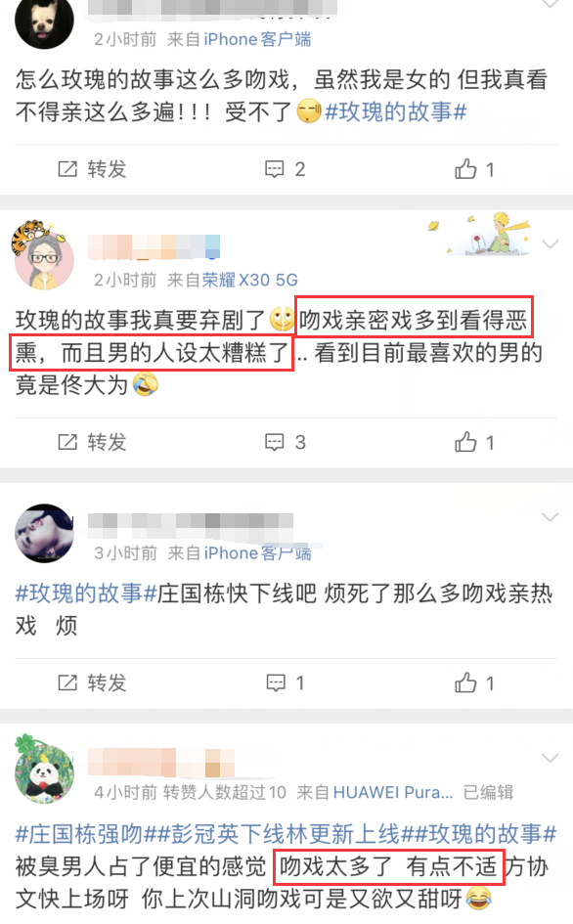Screen dimensions: 573x924
Task: Expand options chevron on panda avatar post
Action: pyautogui.click(x=550, y=758)
